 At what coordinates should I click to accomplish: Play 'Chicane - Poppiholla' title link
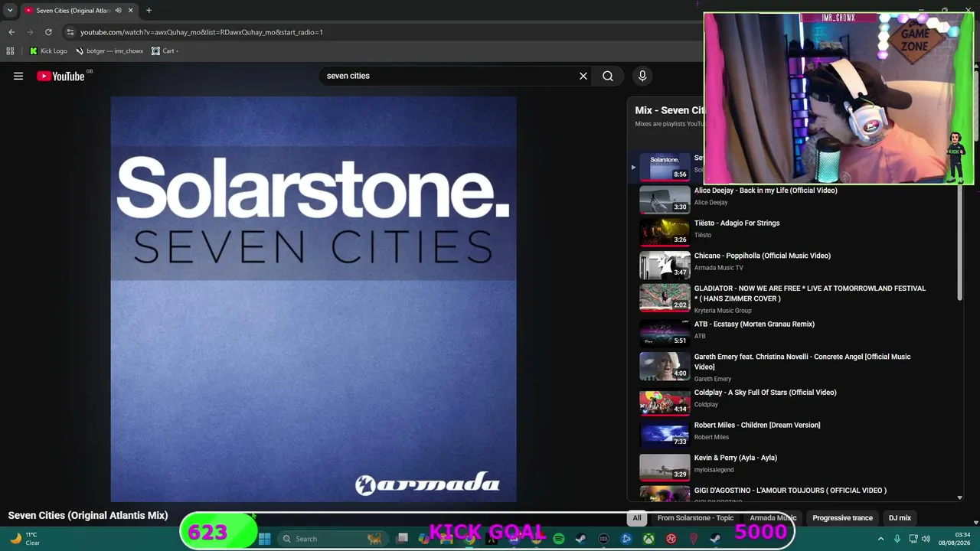tap(763, 256)
